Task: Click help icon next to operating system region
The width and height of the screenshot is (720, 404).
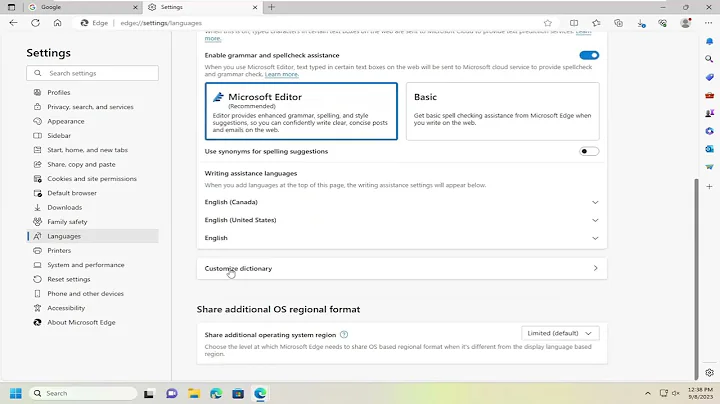Action: click(x=344, y=335)
